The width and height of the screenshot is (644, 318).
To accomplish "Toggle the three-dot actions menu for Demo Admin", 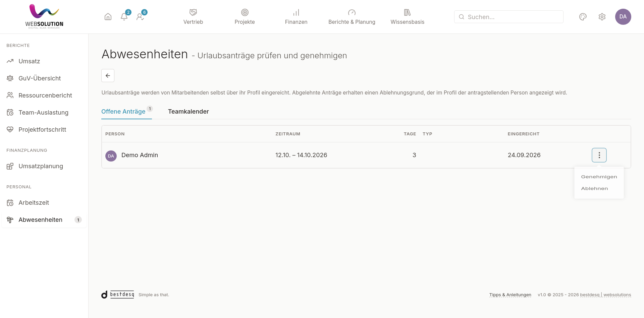I will [599, 155].
